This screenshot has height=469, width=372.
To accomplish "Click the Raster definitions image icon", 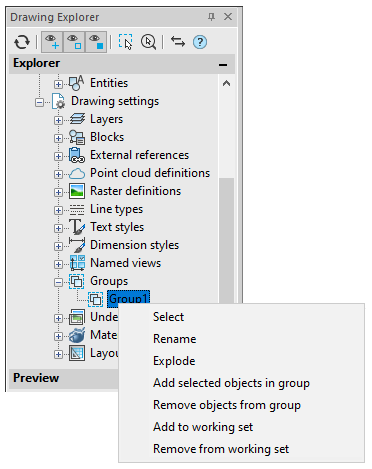I will pos(77,191).
